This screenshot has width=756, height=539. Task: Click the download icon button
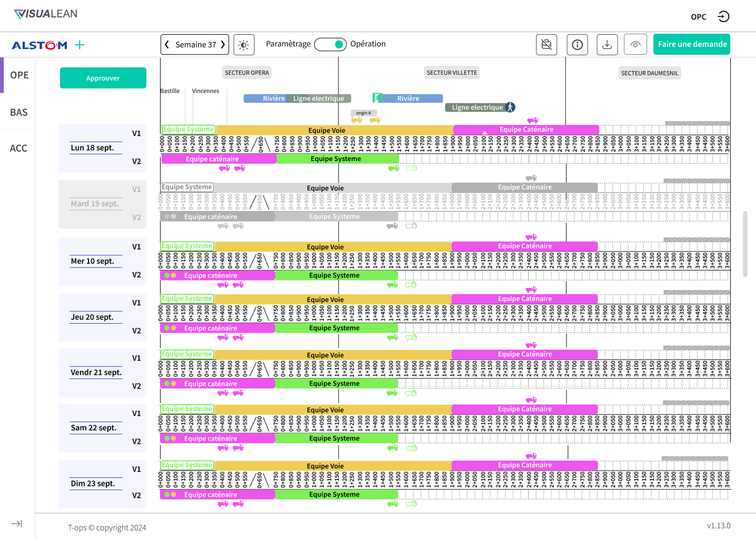607,45
